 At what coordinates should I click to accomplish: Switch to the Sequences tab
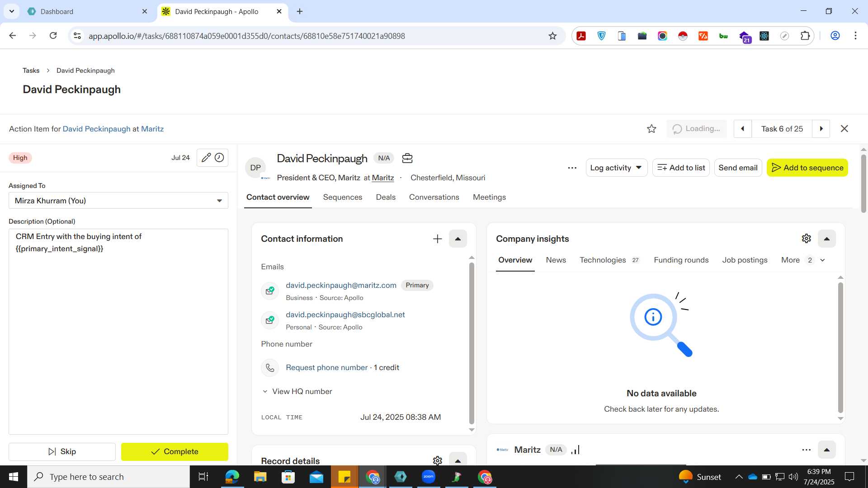343,197
